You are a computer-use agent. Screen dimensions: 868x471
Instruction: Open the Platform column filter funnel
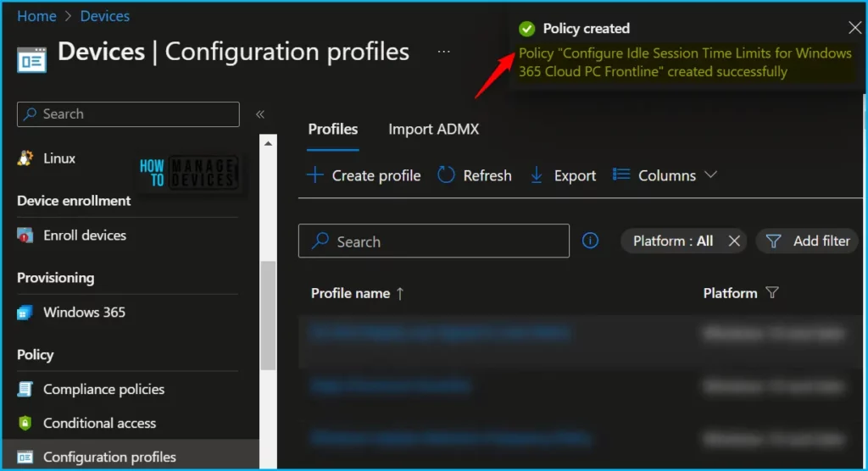[x=772, y=293]
